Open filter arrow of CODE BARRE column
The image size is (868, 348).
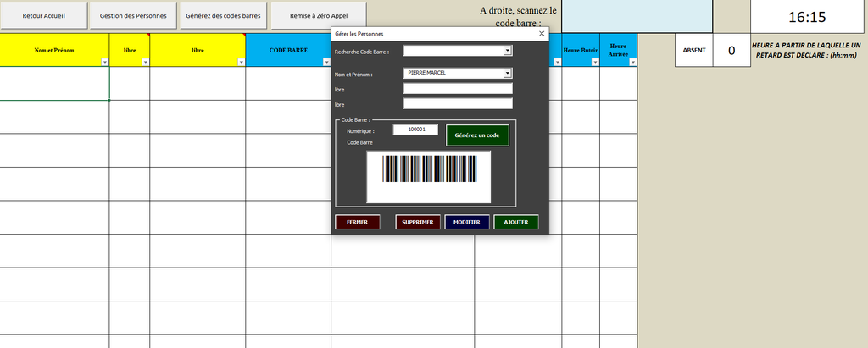[x=326, y=63]
